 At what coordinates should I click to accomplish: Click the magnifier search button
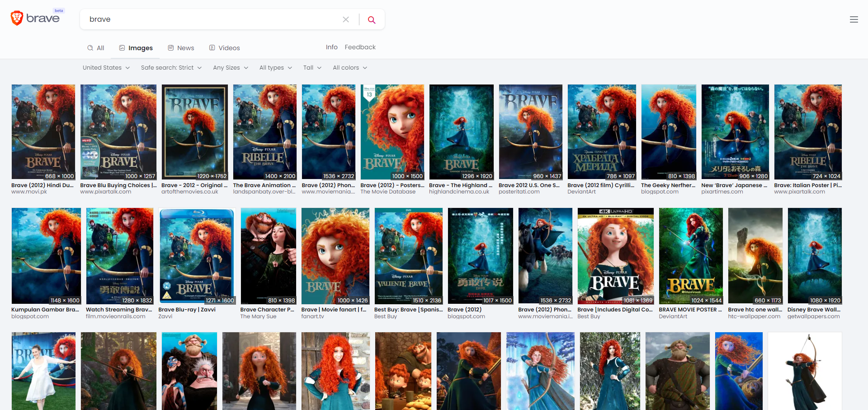click(372, 19)
